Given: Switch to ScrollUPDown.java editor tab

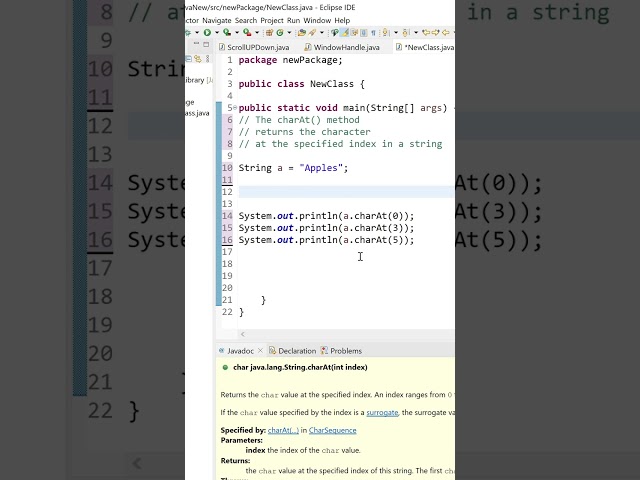Looking at the screenshot, I should (x=254, y=47).
